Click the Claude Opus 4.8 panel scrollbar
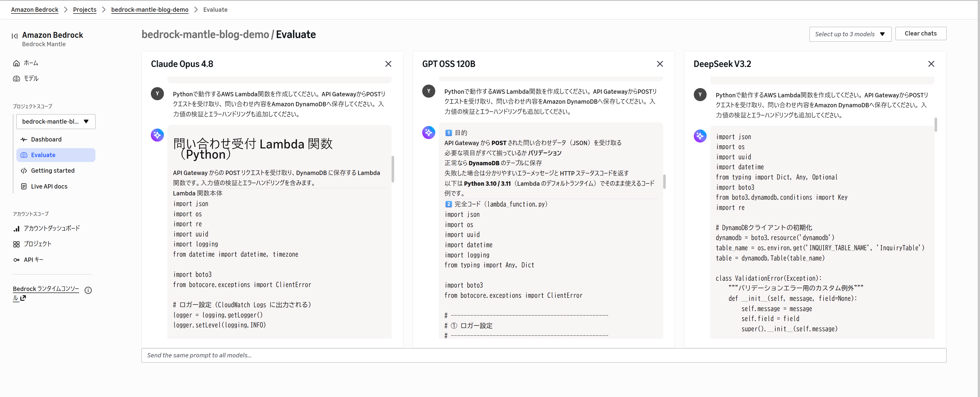Viewport: 980px width, 397px height. point(393,169)
